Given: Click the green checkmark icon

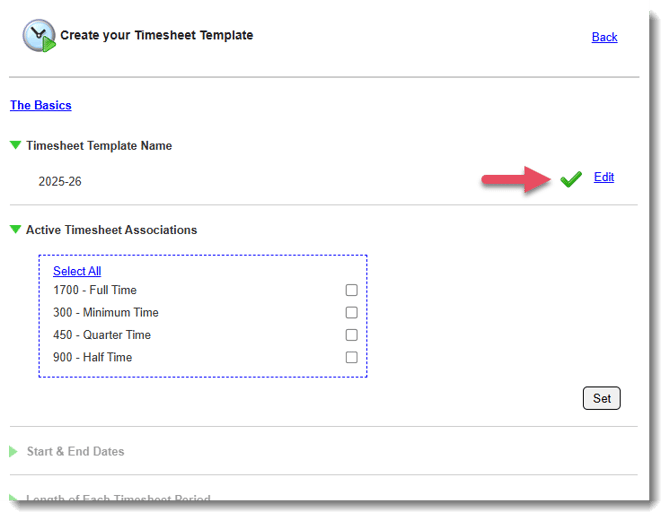Looking at the screenshot, I should [x=571, y=179].
